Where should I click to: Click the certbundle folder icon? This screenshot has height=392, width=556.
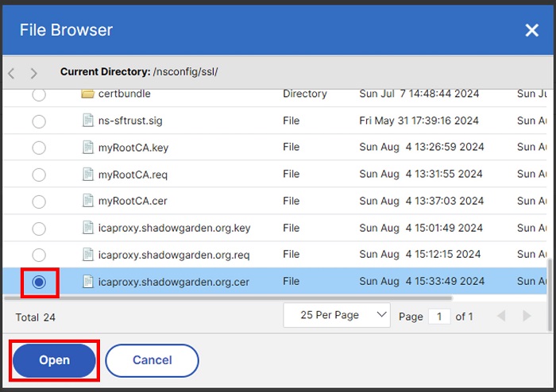[x=88, y=94]
